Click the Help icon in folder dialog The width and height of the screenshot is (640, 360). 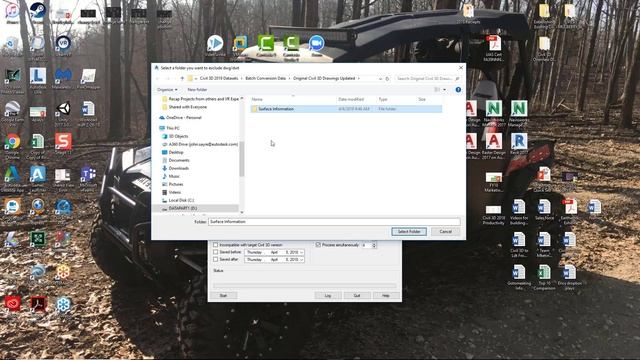pos(458,89)
